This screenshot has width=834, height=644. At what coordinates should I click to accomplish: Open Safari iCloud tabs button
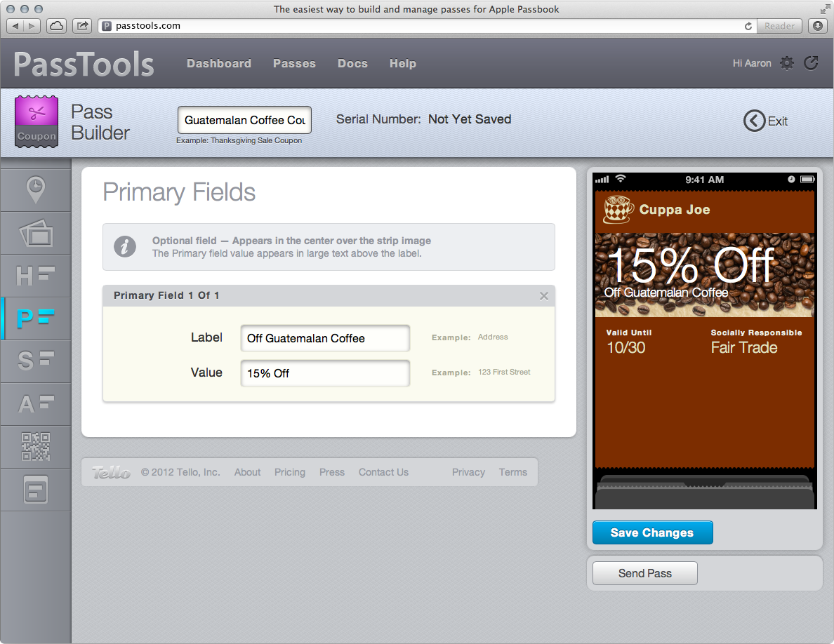(56, 25)
